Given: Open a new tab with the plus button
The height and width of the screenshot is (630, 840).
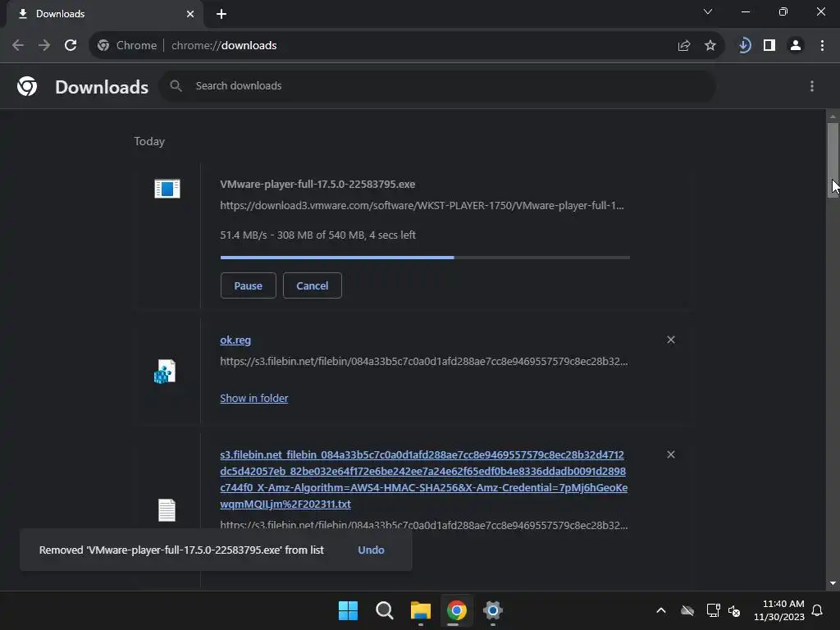Looking at the screenshot, I should [221, 14].
